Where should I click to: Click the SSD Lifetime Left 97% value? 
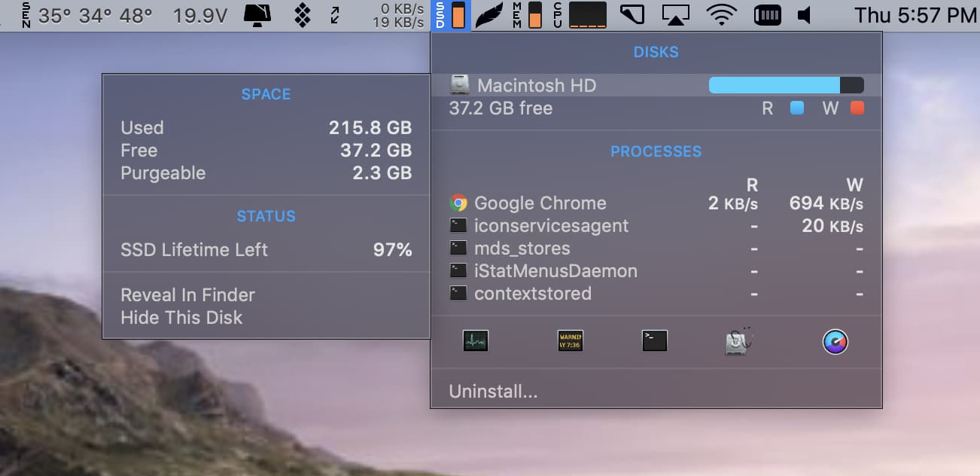click(393, 250)
